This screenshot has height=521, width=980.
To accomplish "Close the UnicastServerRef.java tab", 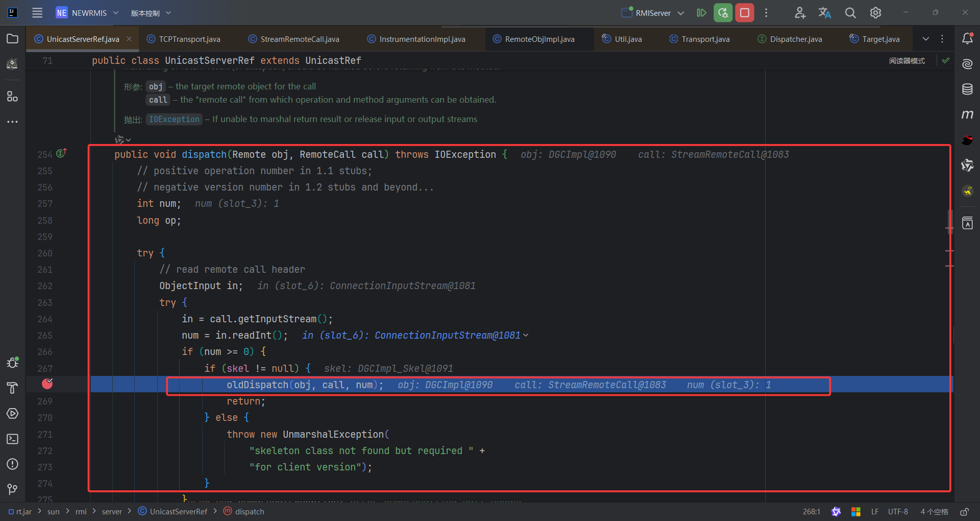I will tap(129, 39).
